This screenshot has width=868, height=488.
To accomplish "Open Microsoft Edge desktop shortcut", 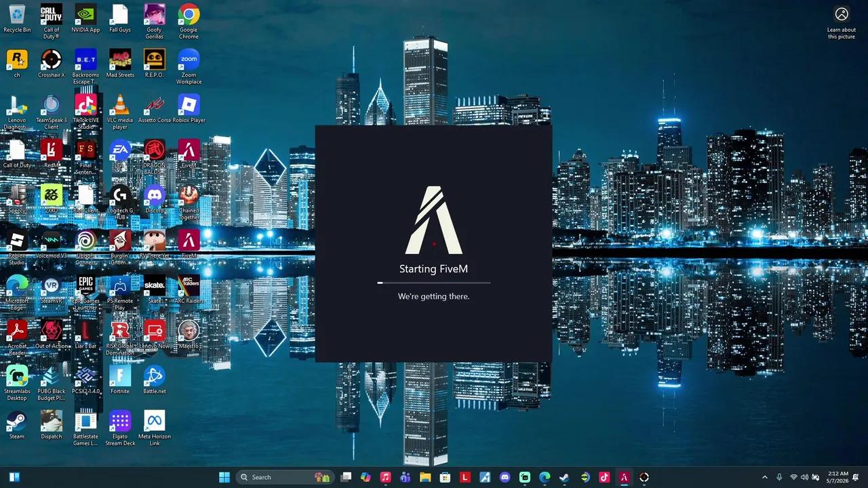I will (17, 292).
